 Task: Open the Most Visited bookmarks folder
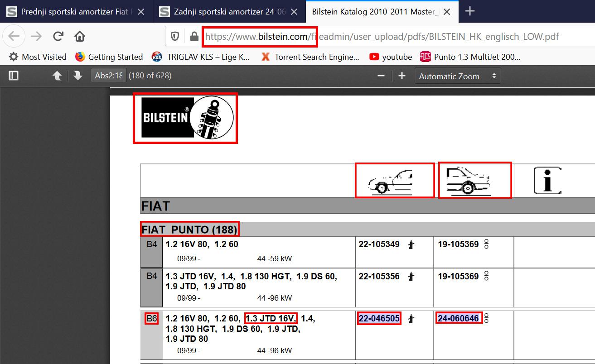38,57
